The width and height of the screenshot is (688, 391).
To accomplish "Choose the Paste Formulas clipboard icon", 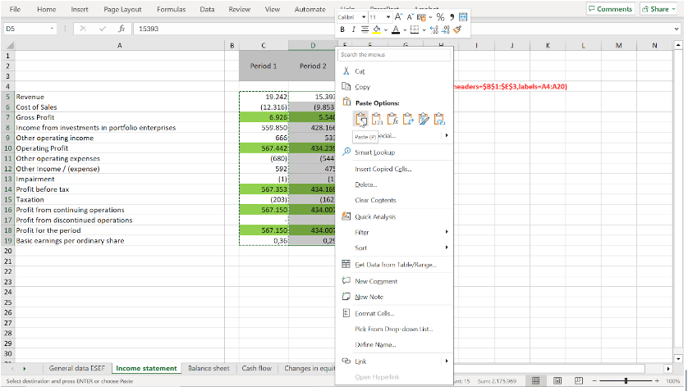I will 392,119.
